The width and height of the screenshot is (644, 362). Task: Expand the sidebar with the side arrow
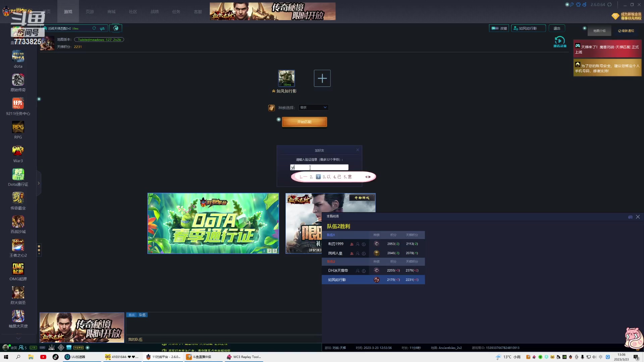(39, 183)
